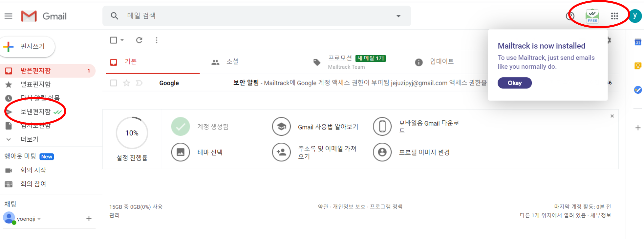The width and height of the screenshot is (644, 239).
Task: Open the 세부정보 link
Action: pos(601,215)
